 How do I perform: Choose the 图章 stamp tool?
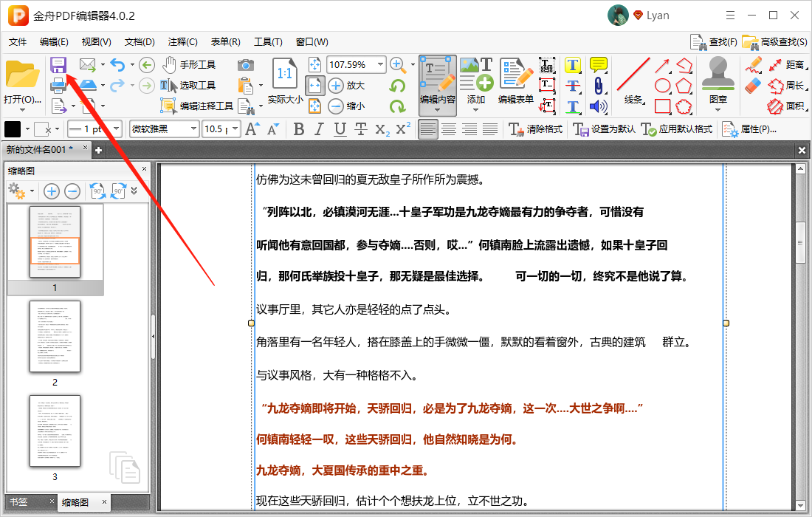pos(717,81)
